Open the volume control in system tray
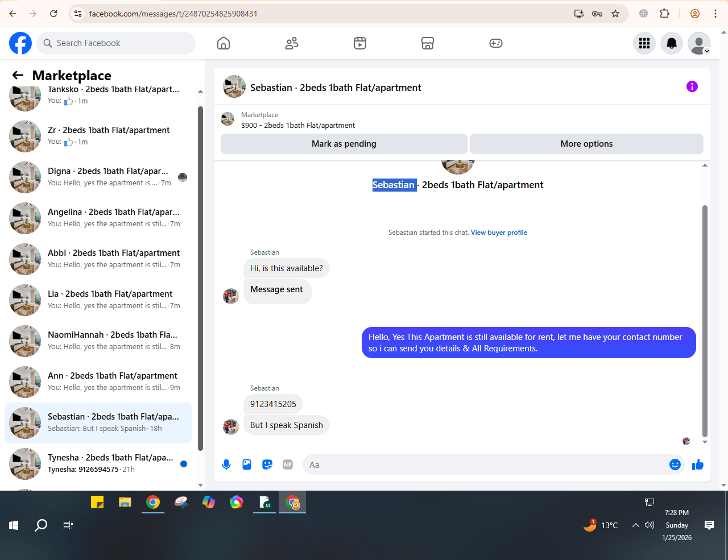728x560 pixels. click(x=650, y=525)
